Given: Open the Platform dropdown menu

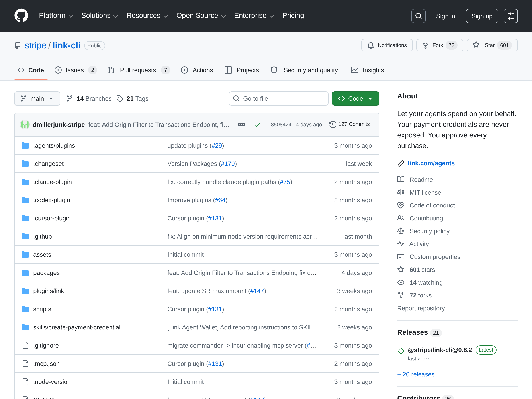Looking at the screenshot, I should coord(56,16).
